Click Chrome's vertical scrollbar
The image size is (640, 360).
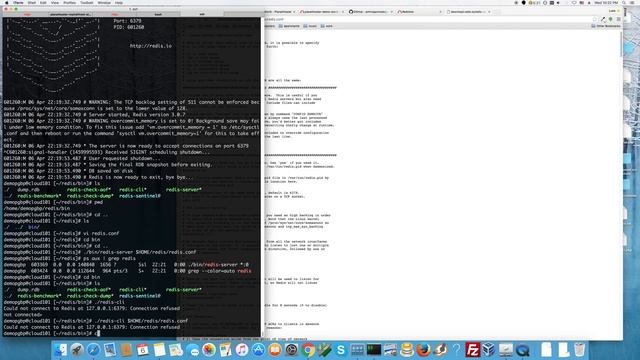click(621, 45)
